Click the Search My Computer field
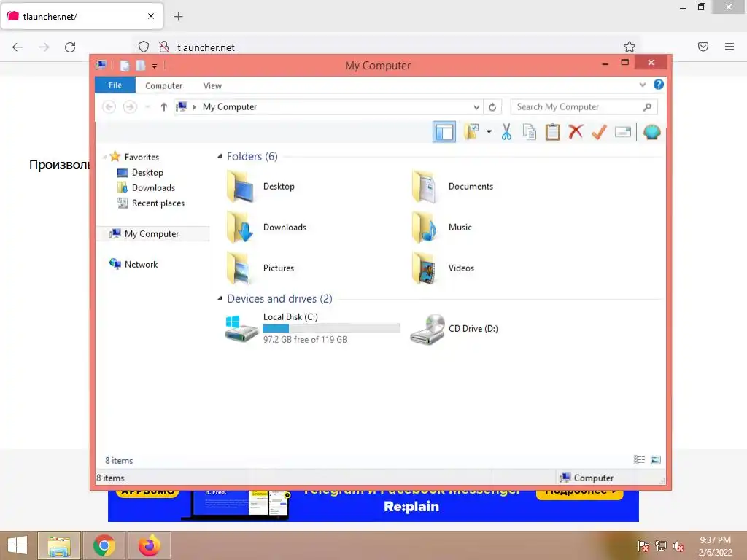This screenshot has height=560, width=747. pos(583,106)
